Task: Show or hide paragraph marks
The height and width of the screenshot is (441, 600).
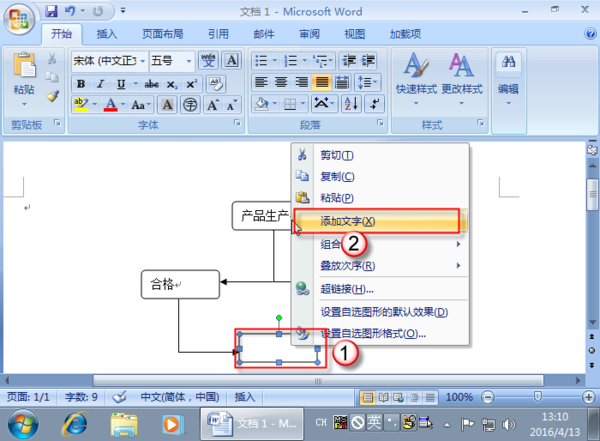Action: coord(374,104)
